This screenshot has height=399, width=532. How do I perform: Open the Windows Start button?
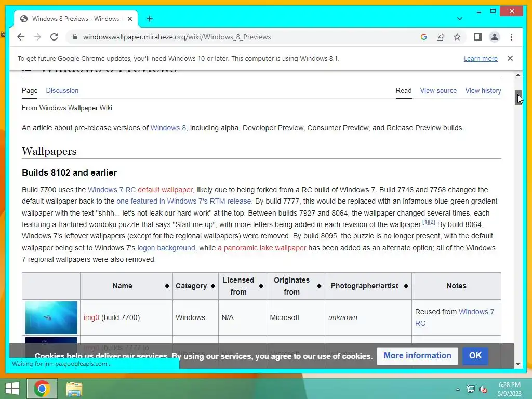[12, 389]
